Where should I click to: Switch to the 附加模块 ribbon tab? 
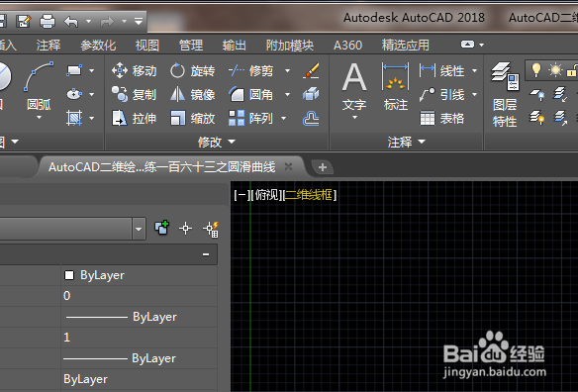point(290,45)
